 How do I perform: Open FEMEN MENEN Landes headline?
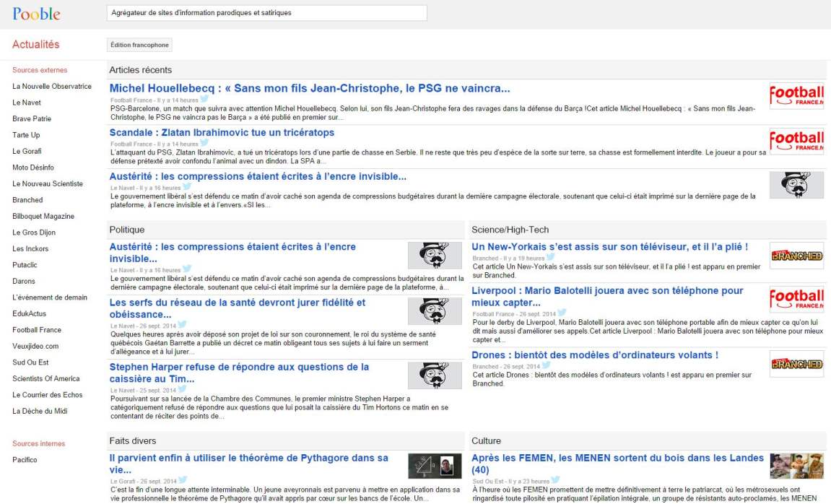pyautogui.click(x=617, y=464)
